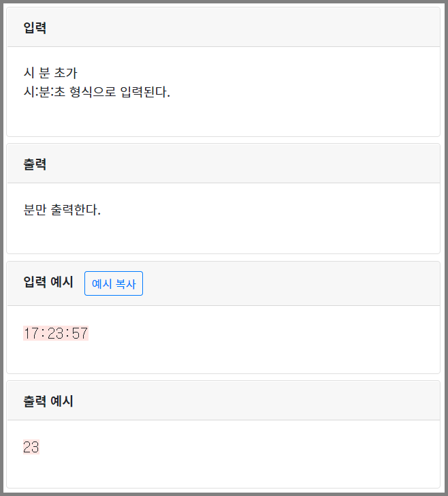The width and height of the screenshot is (448, 496).
Task: Click the 출력 예시 heading
Action: tap(48, 401)
